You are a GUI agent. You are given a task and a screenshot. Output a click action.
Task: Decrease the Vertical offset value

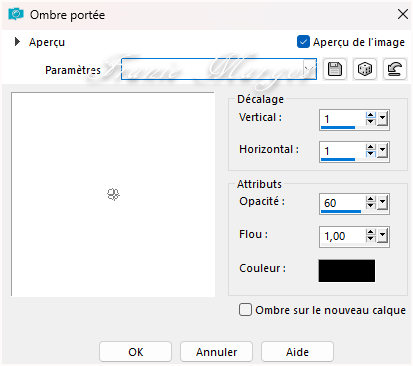371,122
